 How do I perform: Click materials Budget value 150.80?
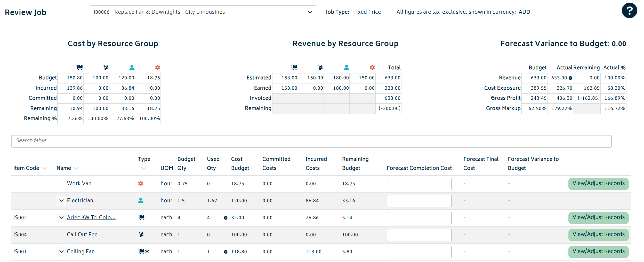pyautogui.click(x=75, y=78)
